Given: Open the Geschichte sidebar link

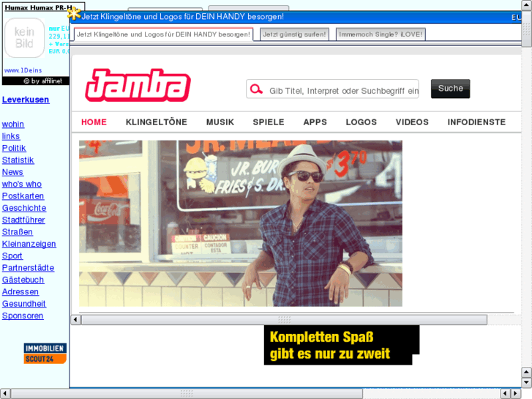Looking at the screenshot, I should [24, 208].
